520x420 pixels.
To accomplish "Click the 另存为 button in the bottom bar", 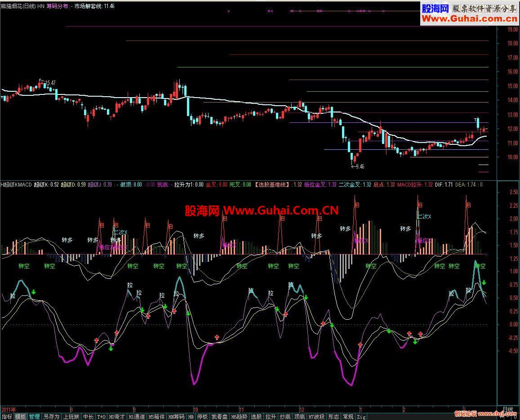I will (51, 417).
